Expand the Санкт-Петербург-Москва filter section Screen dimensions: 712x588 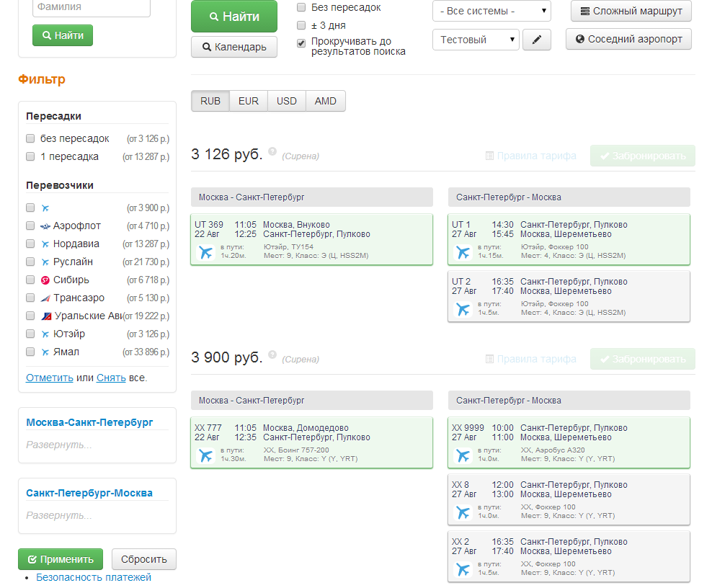[59, 516]
